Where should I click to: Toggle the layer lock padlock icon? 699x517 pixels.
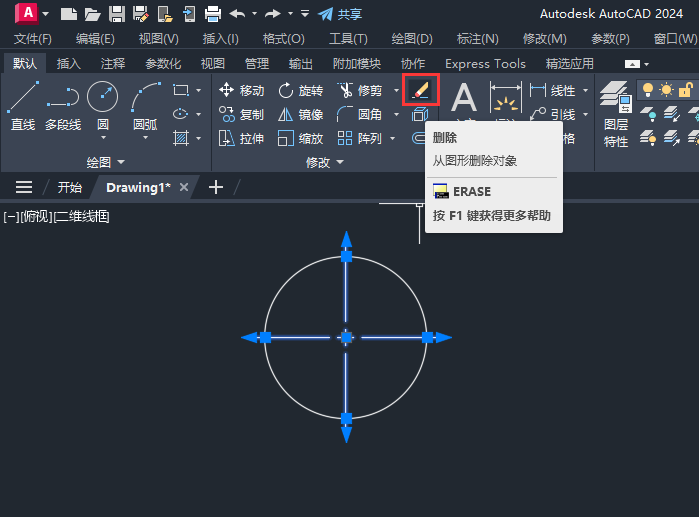pos(686,90)
